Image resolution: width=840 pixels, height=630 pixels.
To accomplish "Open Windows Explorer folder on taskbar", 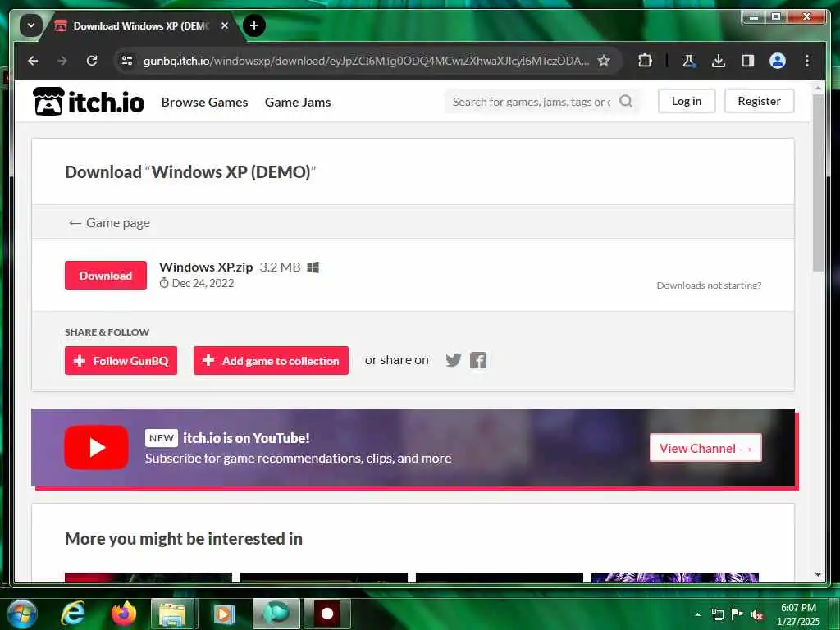I will 172,614.
